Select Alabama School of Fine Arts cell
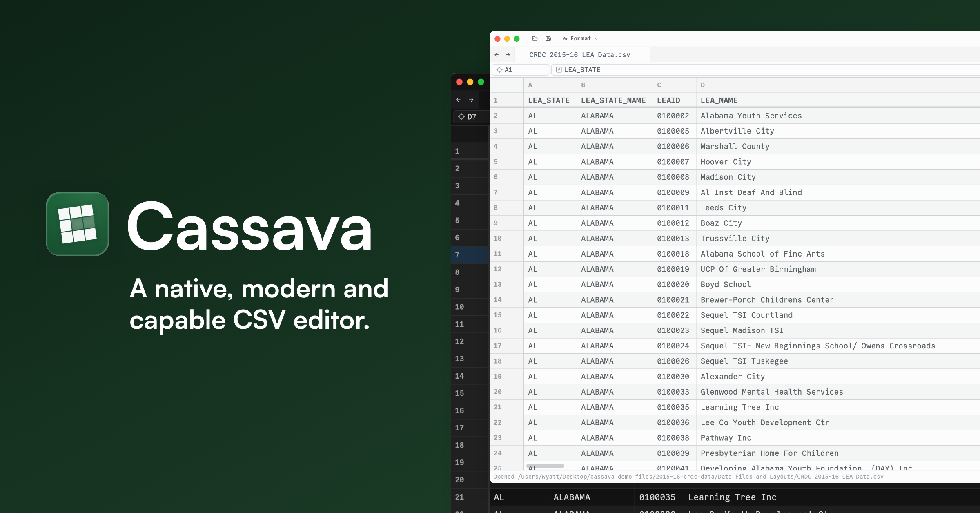This screenshot has height=513, width=980. pos(838,254)
